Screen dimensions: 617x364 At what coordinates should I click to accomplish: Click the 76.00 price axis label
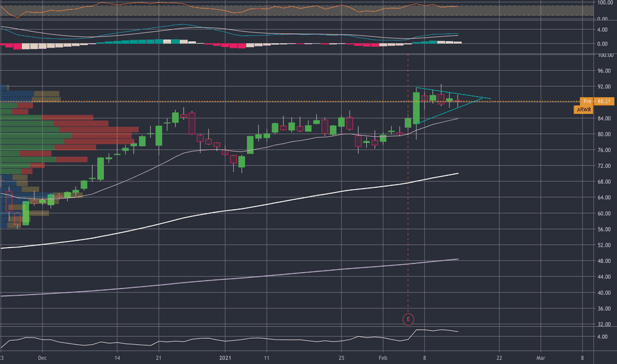click(x=604, y=150)
